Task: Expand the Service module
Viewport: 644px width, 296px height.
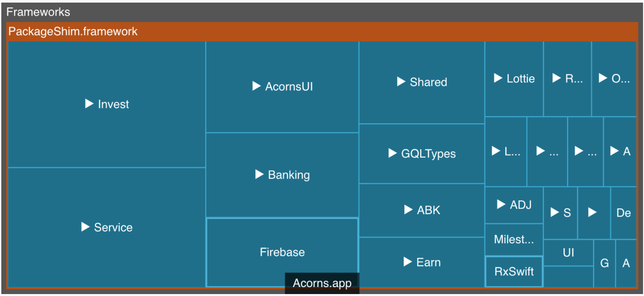Action: 86,227
